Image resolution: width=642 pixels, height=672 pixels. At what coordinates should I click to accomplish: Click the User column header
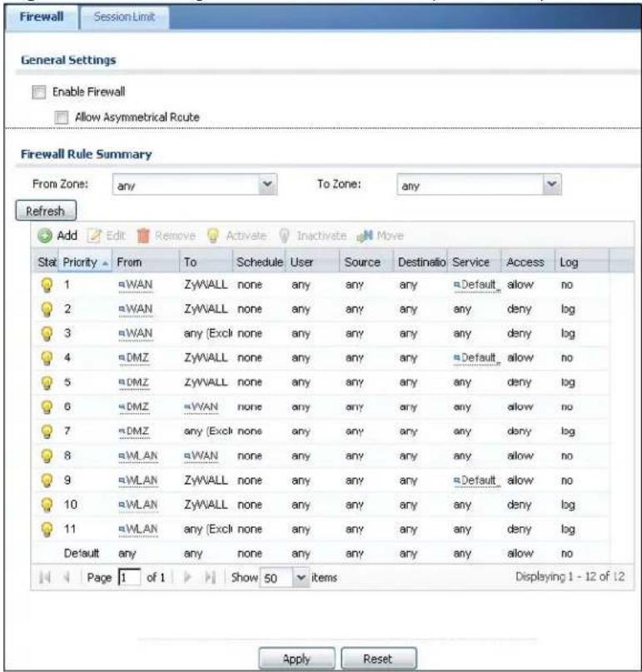pyautogui.click(x=313, y=261)
